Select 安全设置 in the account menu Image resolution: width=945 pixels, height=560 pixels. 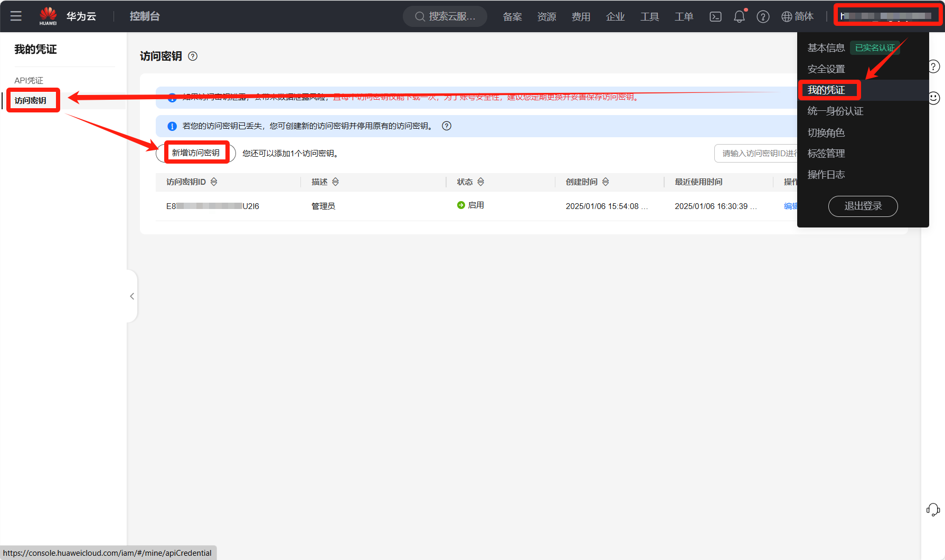(x=826, y=69)
